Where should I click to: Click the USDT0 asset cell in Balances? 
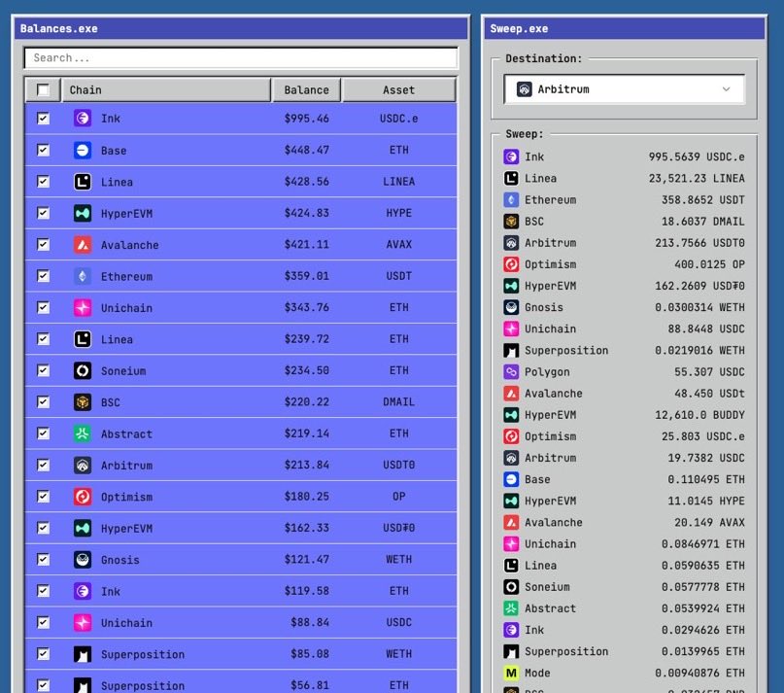[398, 466]
